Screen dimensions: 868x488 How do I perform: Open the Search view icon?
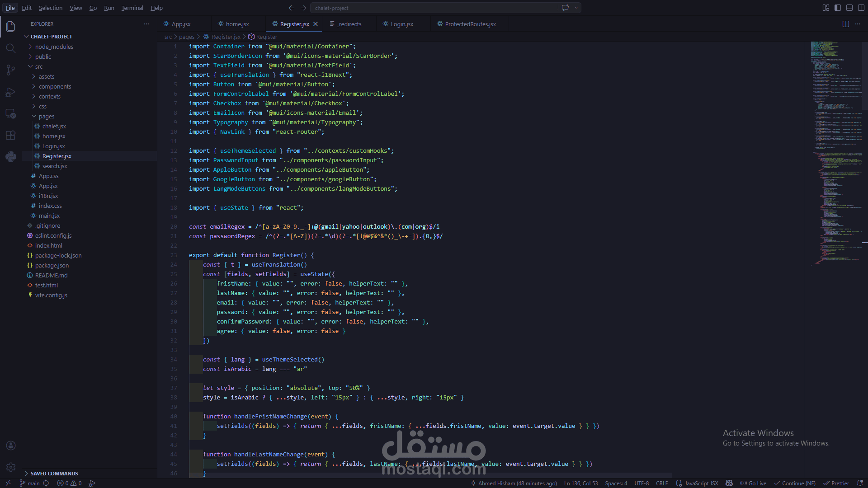click(11, 48)
